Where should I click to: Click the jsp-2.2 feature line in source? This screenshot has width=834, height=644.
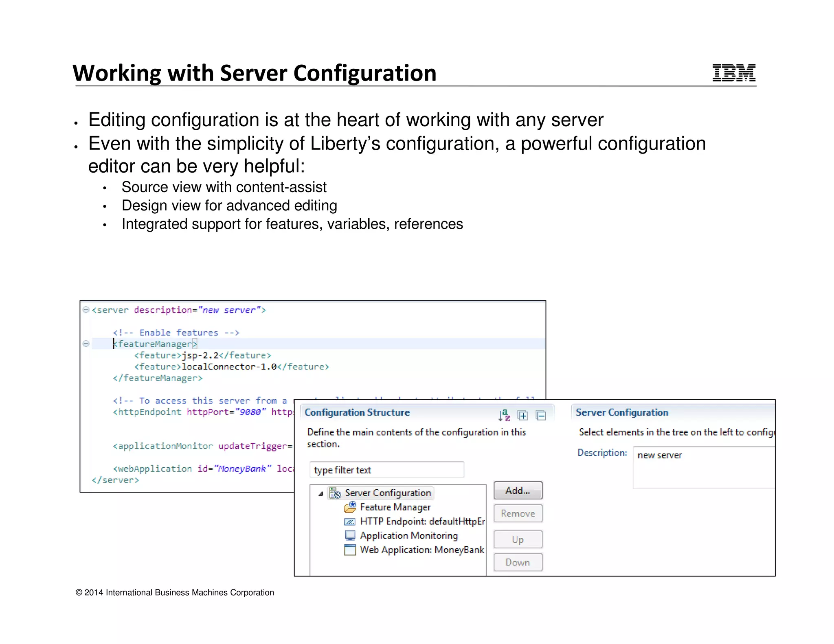[x=202, y=355]
